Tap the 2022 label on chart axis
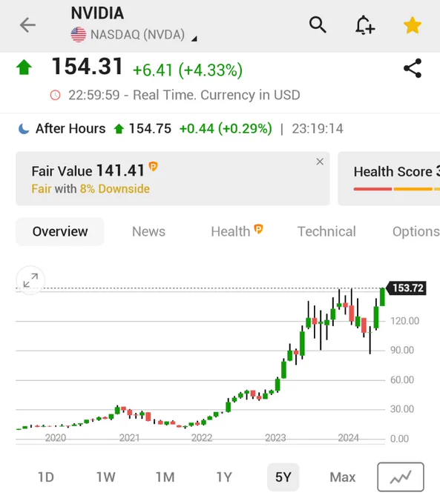The height and width of the screenshot is (504, 440). [x=202, y=438]
